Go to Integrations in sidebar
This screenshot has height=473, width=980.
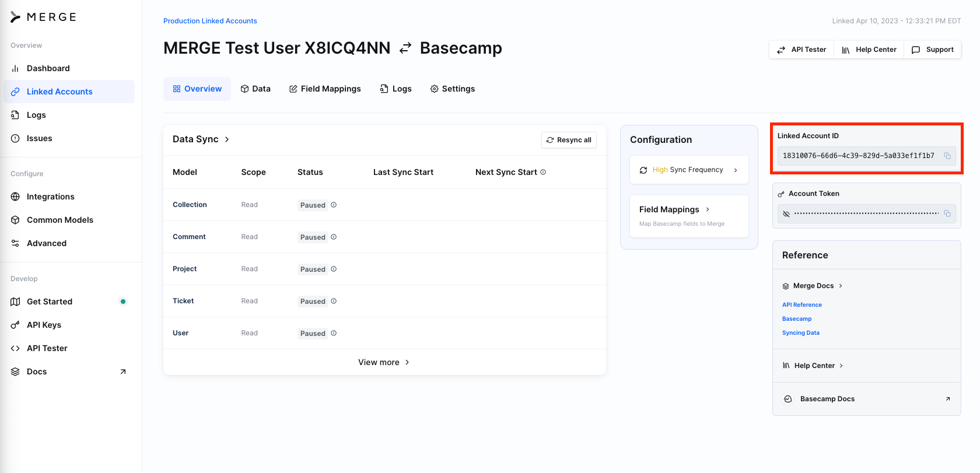coord(51,197)
